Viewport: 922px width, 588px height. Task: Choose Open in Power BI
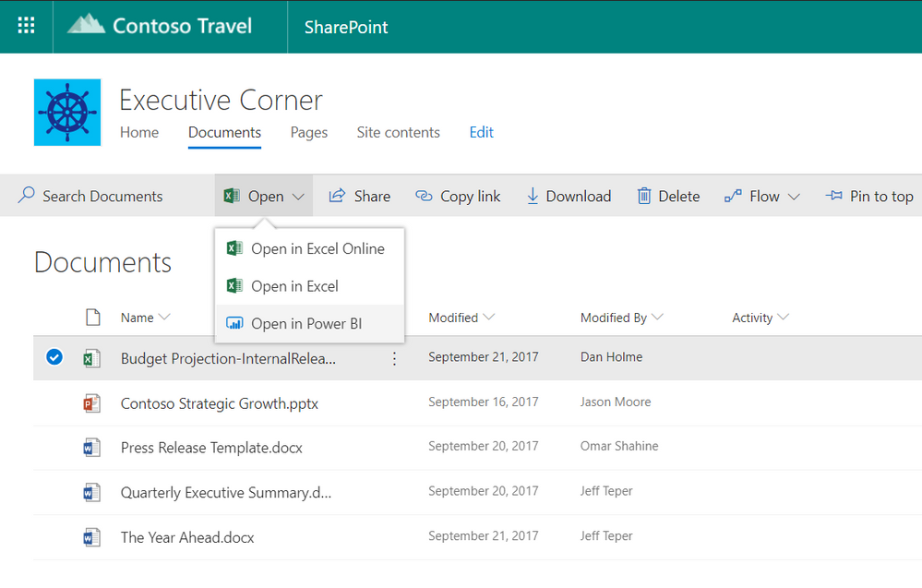pyautogui.click(x=310, y=323)
